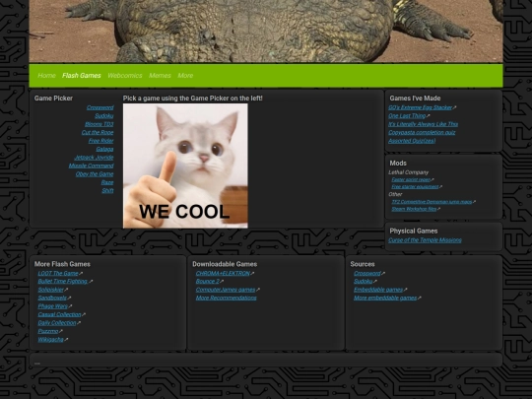Screen dimensions: 532x399
Task: Click the Mods panel heading
Action: click(x=398, y=164)
